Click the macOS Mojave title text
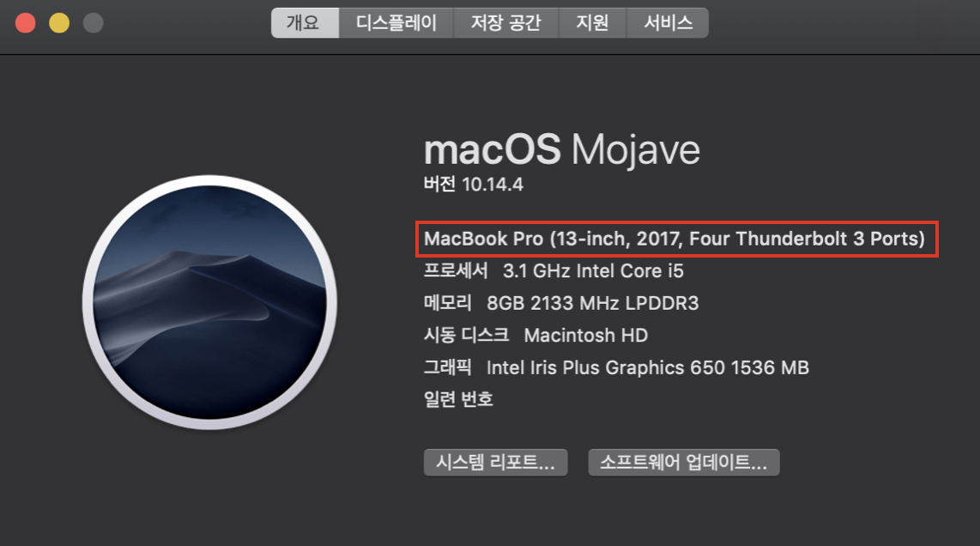980x546 pixels. click(x=562, y=150)
